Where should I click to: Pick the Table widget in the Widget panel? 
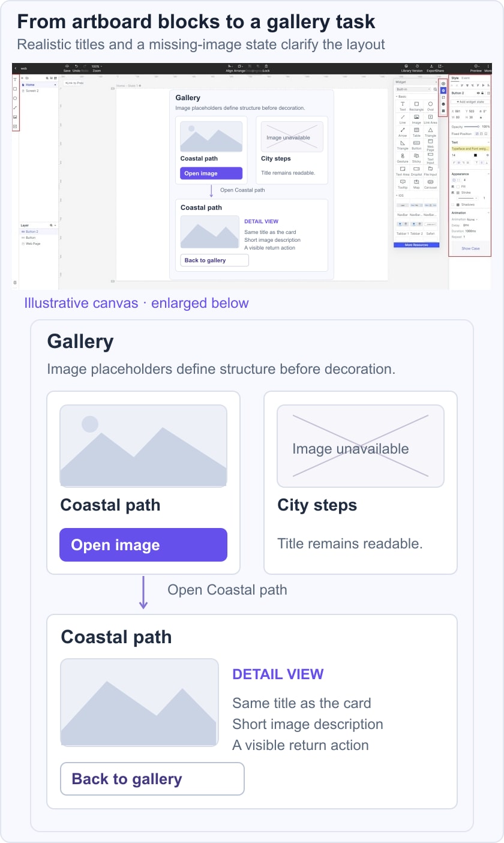tap(416, 132)
